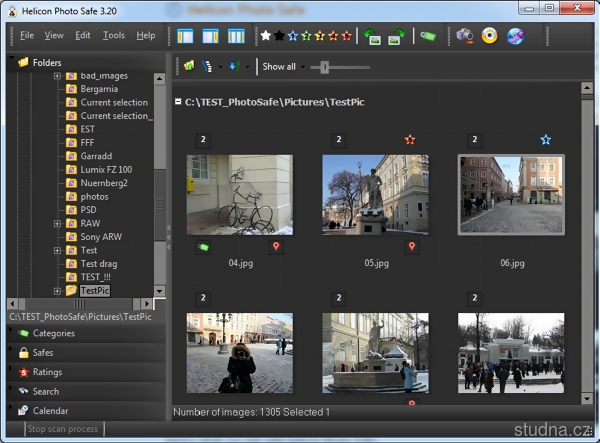Click the red map pin under 05.jpg

pos(411,247)
